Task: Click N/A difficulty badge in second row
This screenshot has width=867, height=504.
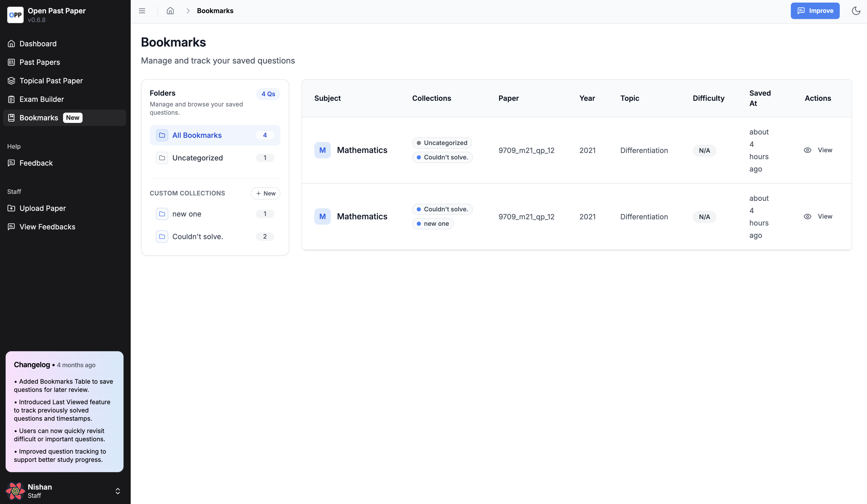Action: (x=704, y=217)
